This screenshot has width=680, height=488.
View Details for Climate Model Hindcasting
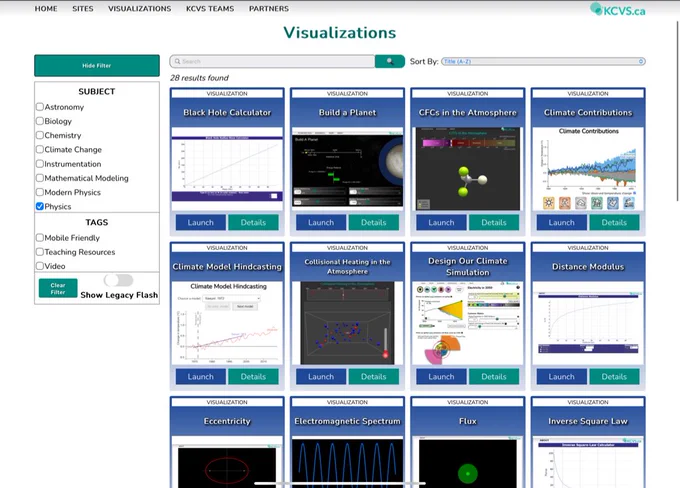(253, 377)
